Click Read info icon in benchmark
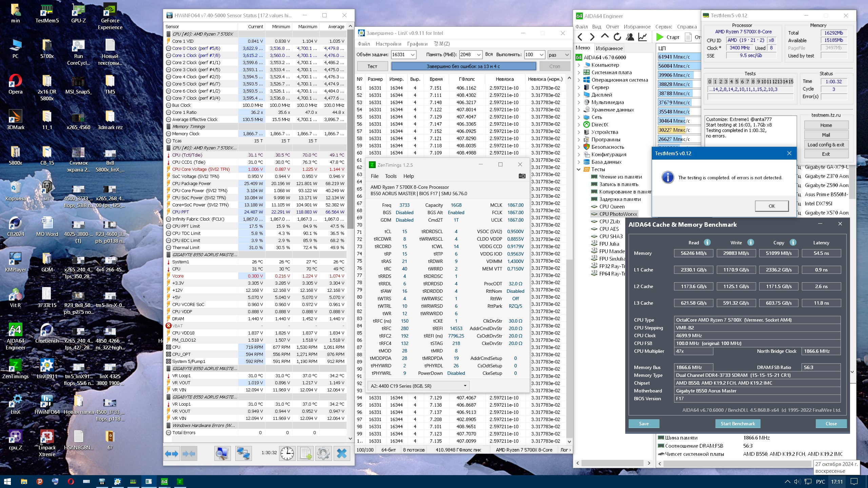Viewport: 868px width, 488px height. pyautogui.click(x=707, y=242)
